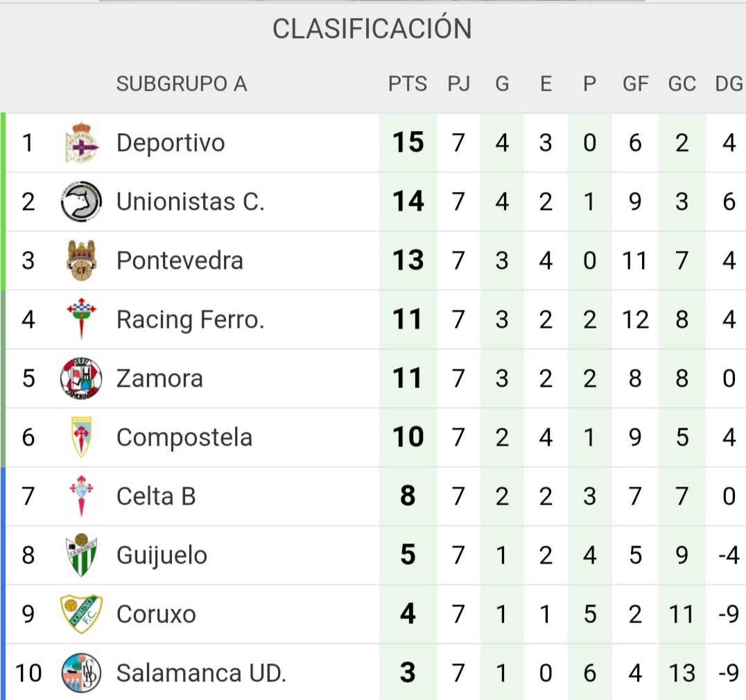Tap the Unionistas C. team badge
This screenshot has width=746, height=700.
coord(82,202)
